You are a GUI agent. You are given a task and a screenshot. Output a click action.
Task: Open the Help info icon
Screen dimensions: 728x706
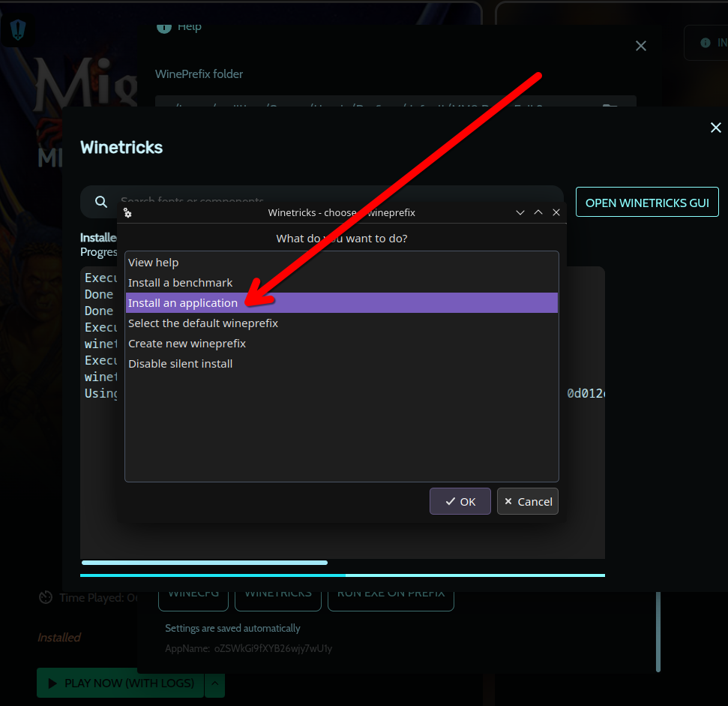[164, 28]
